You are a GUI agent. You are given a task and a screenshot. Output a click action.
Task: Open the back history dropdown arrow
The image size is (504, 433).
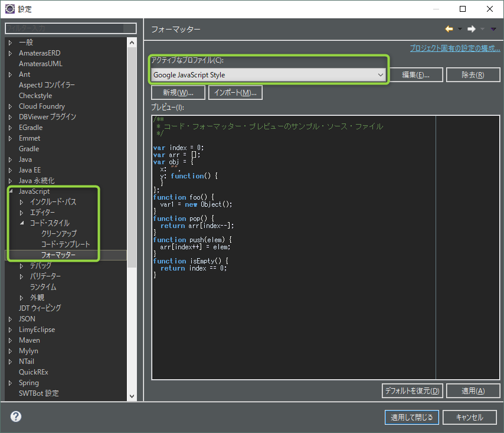coord(460,29)
